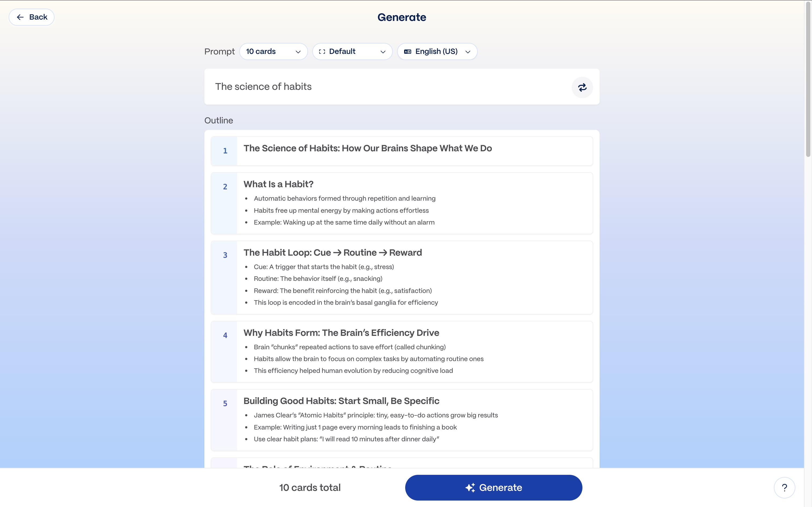Screen dimensions: 812x507
Task: Click the back arrow icon
Action: coord(20,17)
